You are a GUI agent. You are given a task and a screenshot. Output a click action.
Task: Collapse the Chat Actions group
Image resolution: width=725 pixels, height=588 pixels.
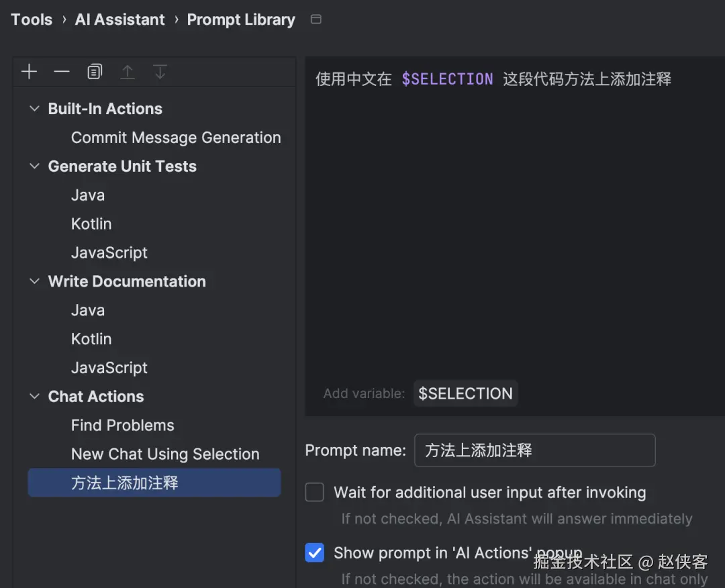tap(35, 397)
